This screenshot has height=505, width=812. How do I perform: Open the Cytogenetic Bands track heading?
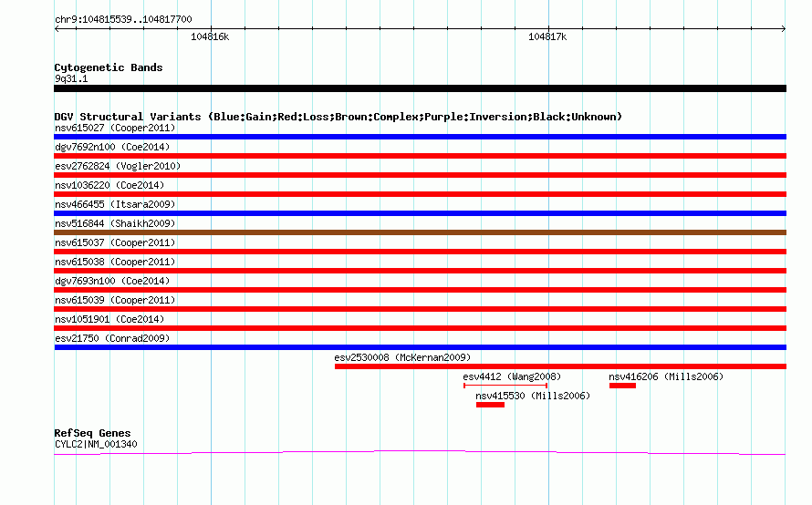(109, 67)
